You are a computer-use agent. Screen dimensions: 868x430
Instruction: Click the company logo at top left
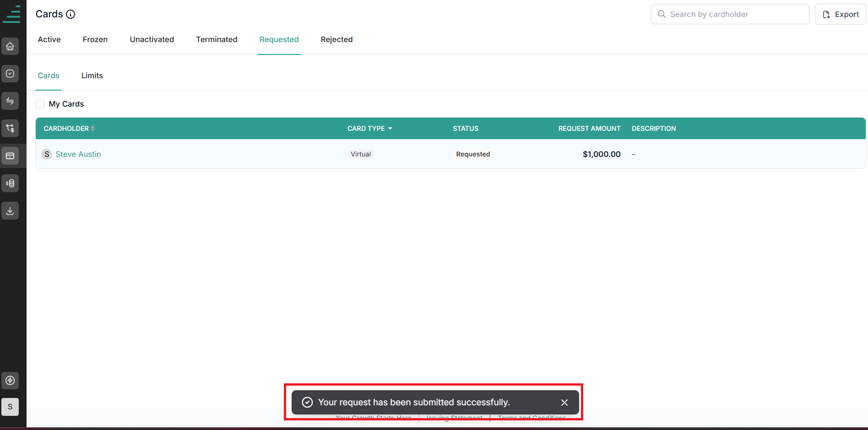pos(11,14)
